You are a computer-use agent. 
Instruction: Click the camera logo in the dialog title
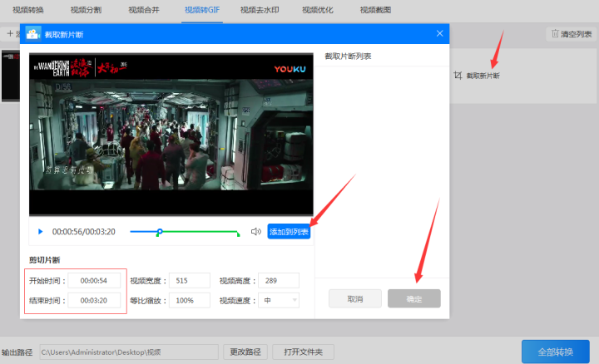(x=32, y=34)
